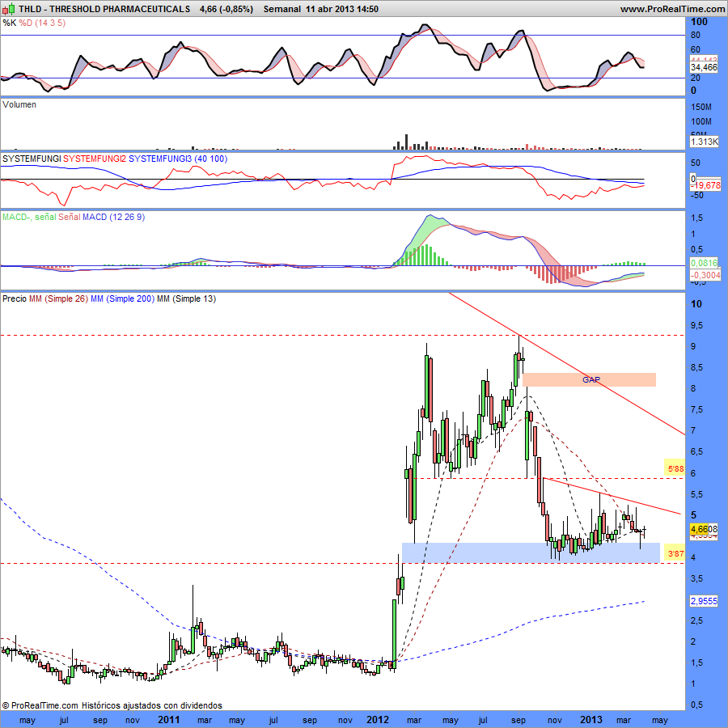Screen dimensions: 728x728
Task: Click the orange GAP zone rectangle
Action: point(589,380)
